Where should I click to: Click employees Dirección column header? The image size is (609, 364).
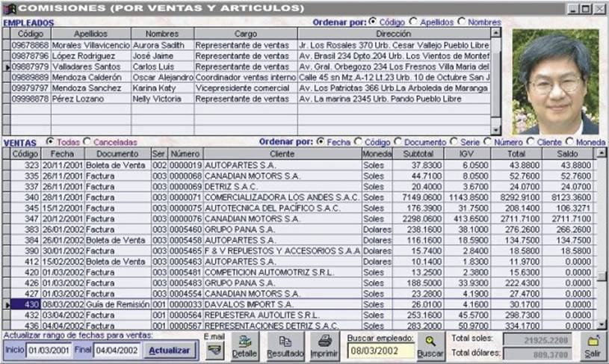394,34
